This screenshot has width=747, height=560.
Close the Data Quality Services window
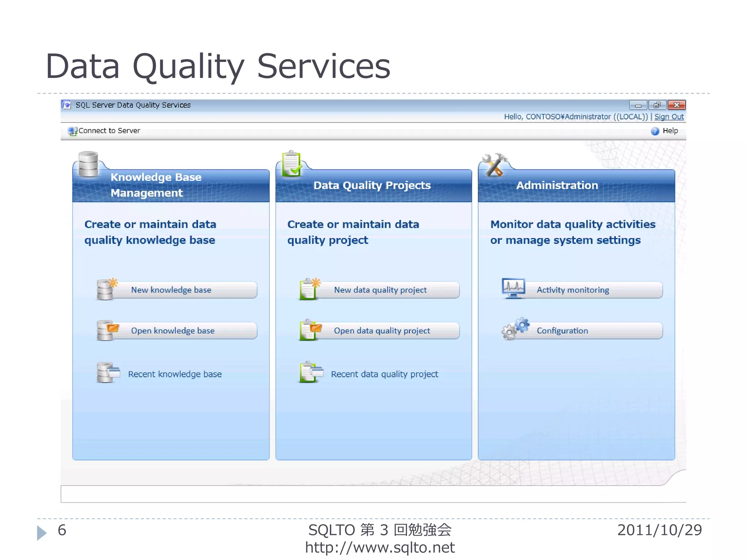[677, 105]
